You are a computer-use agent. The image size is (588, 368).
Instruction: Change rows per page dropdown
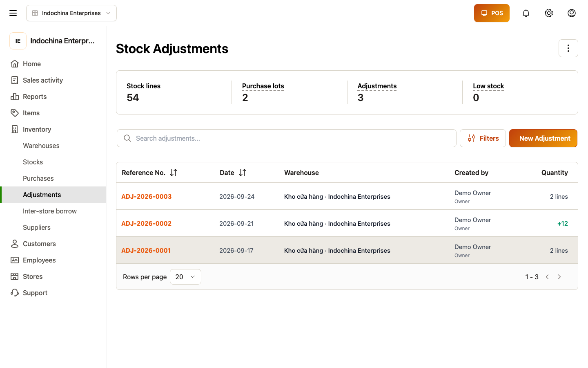click(185, 277)
